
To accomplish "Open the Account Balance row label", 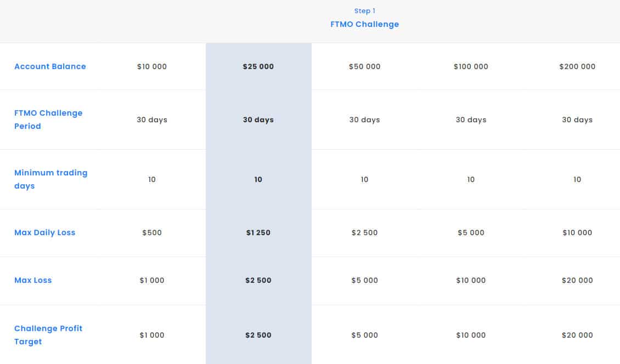I will [x=50, y=66].
